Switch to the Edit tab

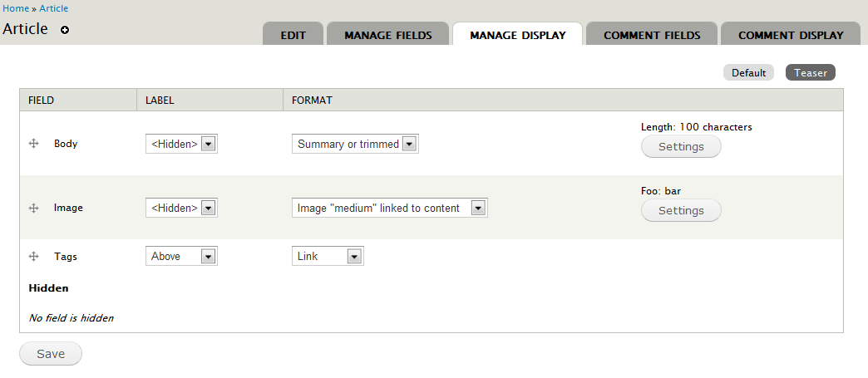[x=293, y=35]
